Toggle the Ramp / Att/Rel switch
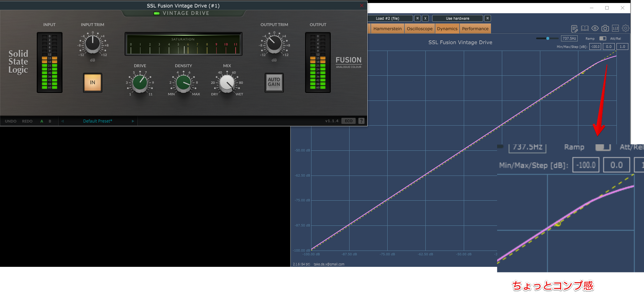644x294 pixels. (603, 38)
